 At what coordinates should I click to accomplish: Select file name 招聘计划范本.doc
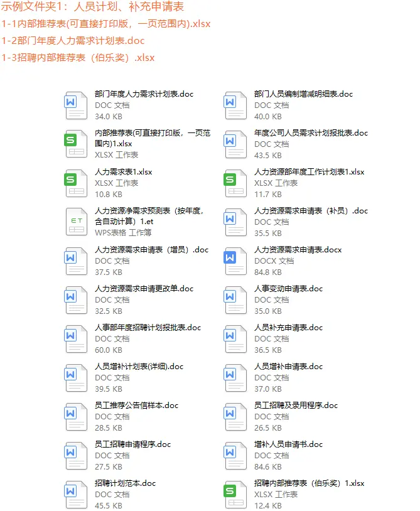tap(125, 483)
